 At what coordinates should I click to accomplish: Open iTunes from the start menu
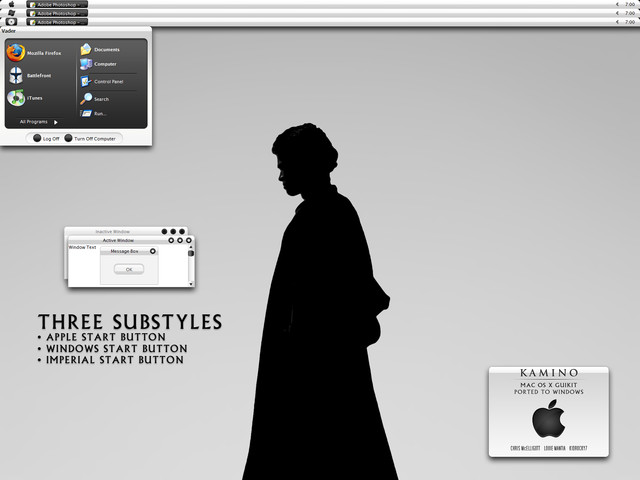25,98
